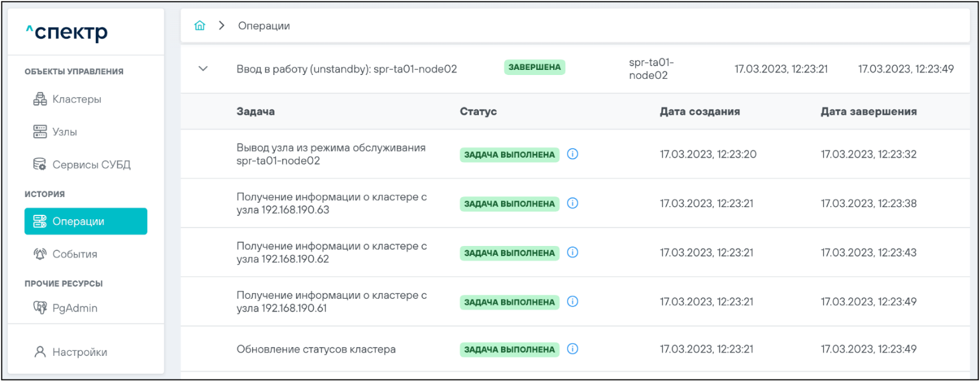Show info for 192.168.190.61 cluster task
This screenshot has height=382, width=980.
572,301
